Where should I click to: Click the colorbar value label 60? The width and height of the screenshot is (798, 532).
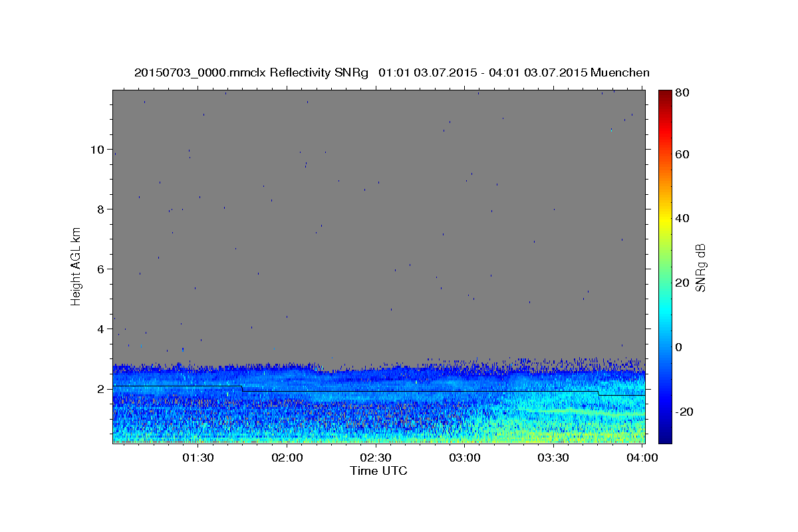point(682,154)
